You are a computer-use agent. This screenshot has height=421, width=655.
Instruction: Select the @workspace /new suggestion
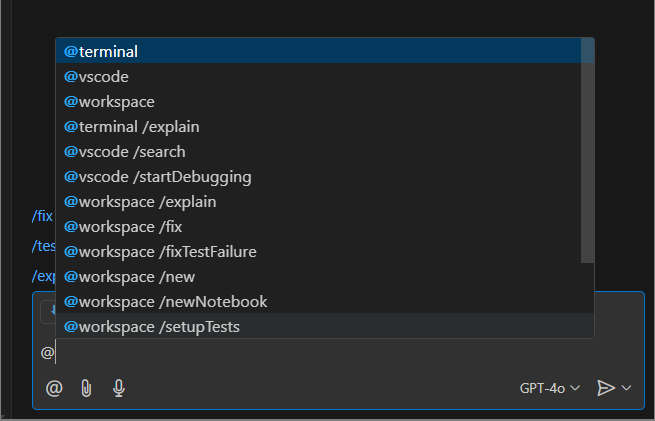tap(130, 276)
